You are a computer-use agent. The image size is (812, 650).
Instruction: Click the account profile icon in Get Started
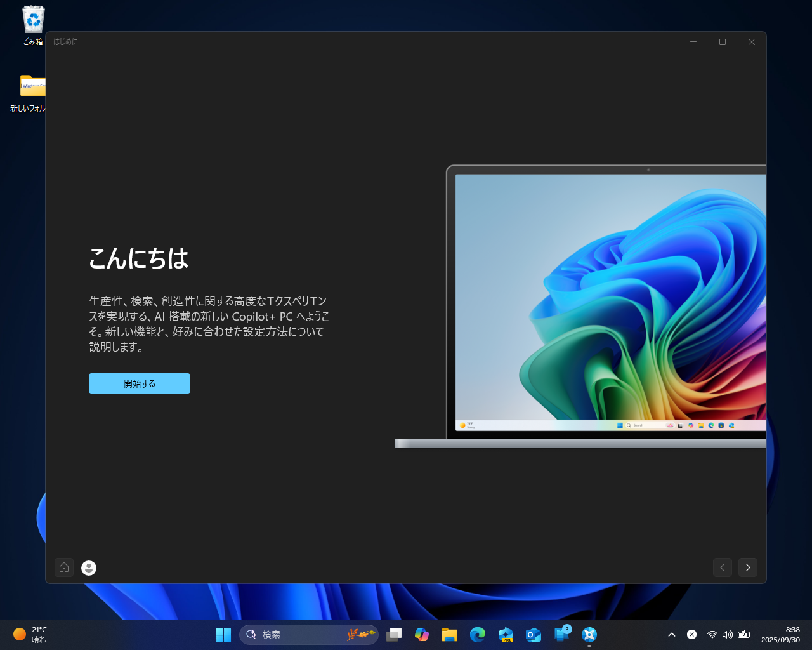point(88,567)
